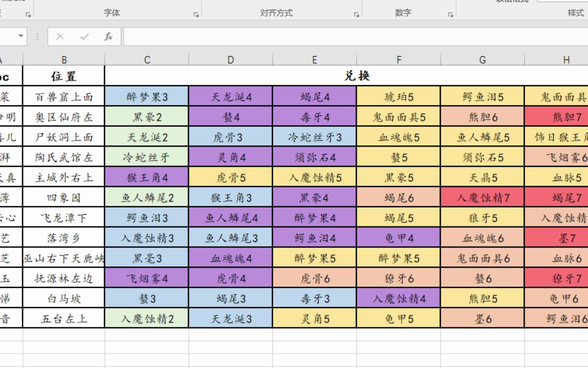Select column G header

pyautogui.click(x=483, y=60)
